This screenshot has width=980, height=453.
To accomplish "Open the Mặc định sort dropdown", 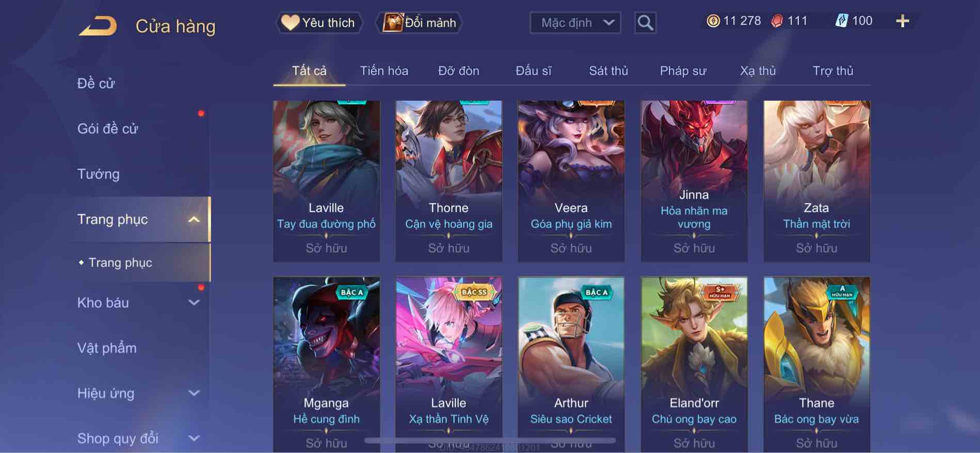I will (575, 23).
